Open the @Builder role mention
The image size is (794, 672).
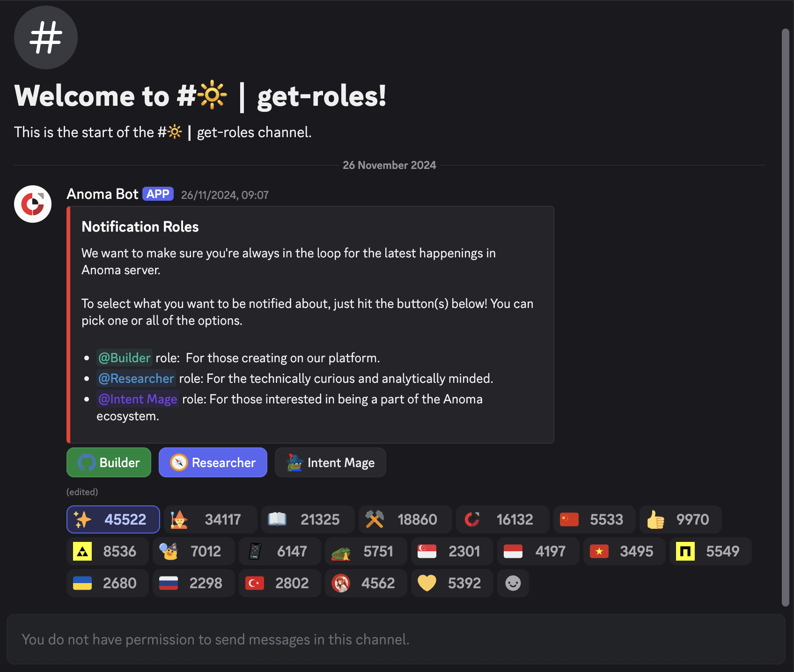[125, 358]
